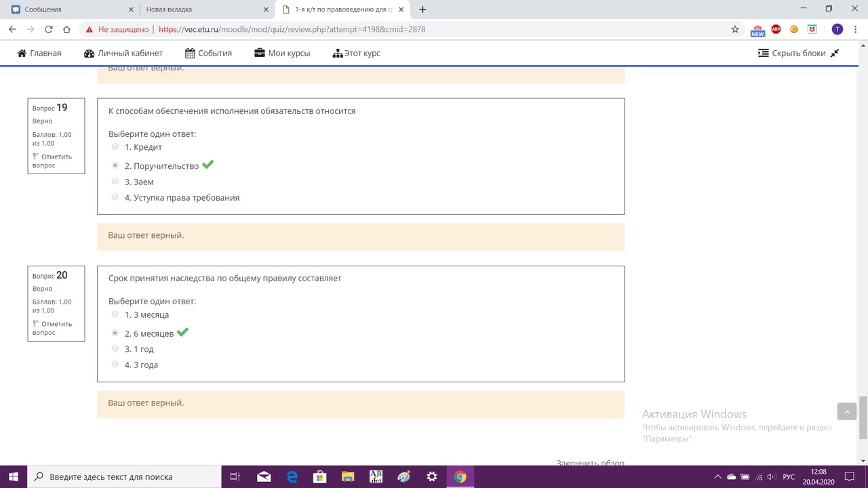Click the scroll-to-top arrow button

[847, 411]
